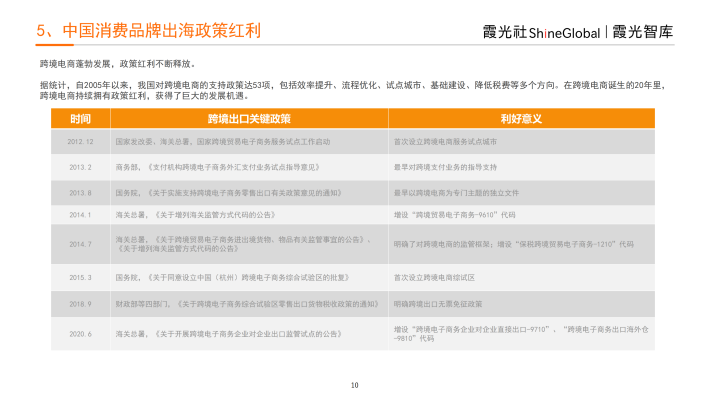Click the cell '增设“跨境贸易电子商务-9610”代码'
Image resolution: width=710 pixels, height=399 pixels.
click(521, 215)
